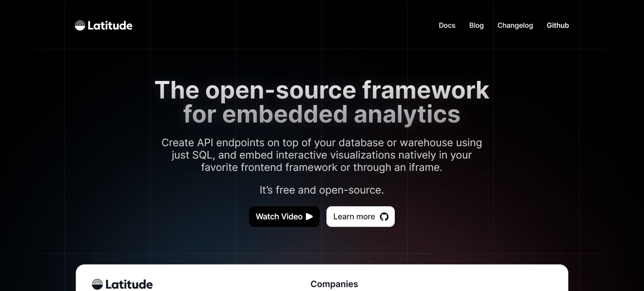Click the 'just SQL, and embed' description line
Screen dimensions: 644x291
click(322, 155)
